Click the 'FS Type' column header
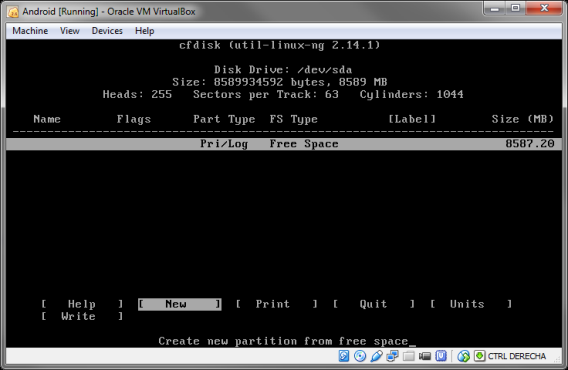 pyautogui.click(x=293, y=119)
